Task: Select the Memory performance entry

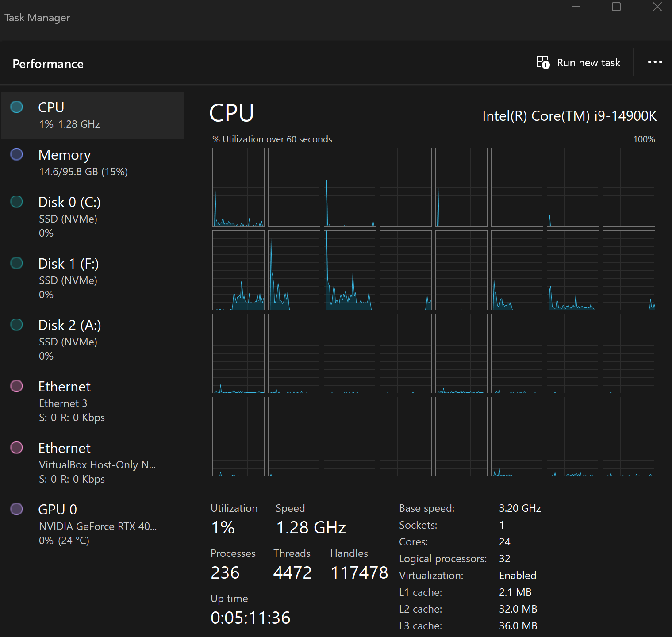Action: (x=92, y=163)
